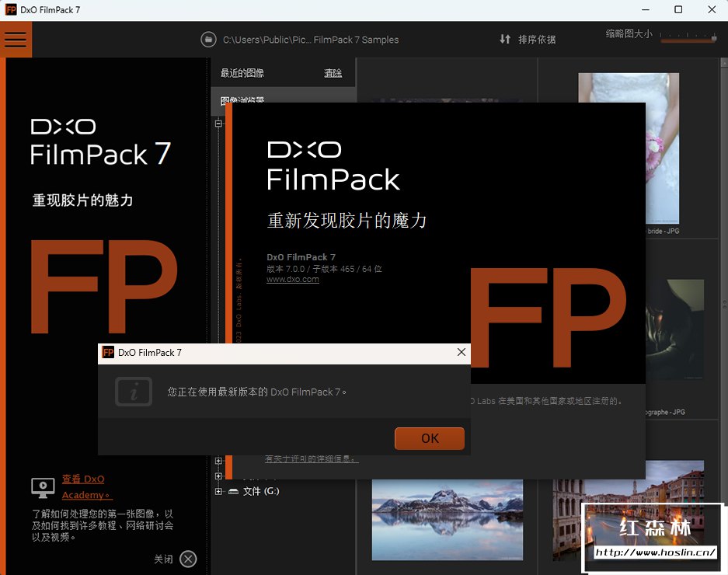The image size is (728, 575).
Task: Click the FP app icon in the main title bar
Action: 11,10
